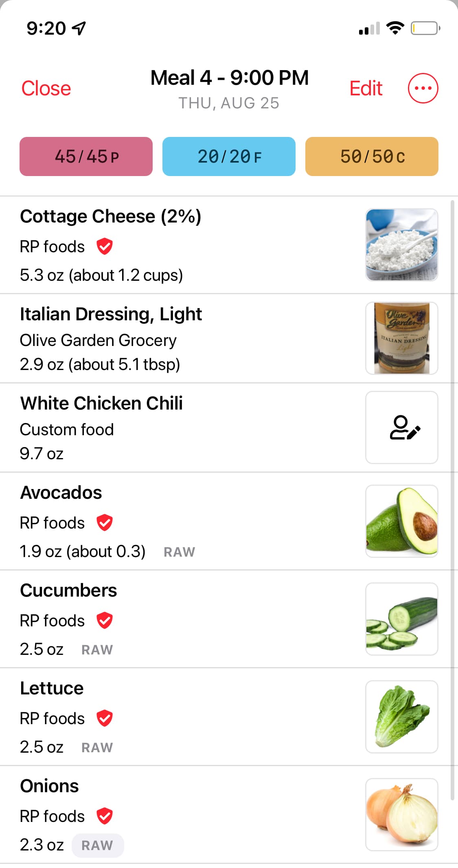This screenshot has height=868, width=458.
Task: Close the Meal 4 view
Action: pyautogui.click(x=46, y=88)
